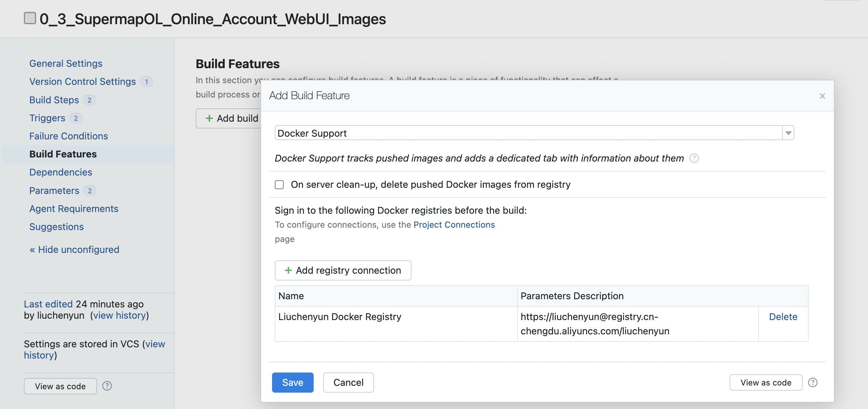Click the Triggers count badge
This screenshot has height=409, width=868.
click(76, 118)
